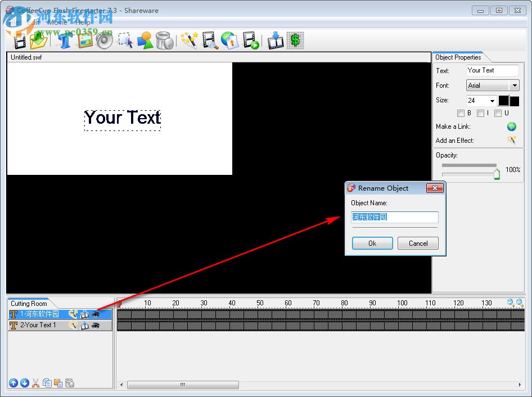The width and height of the screenshot is (532, 397).
Task: Move object up with blue up arrow
Action: tap(13, 383)
